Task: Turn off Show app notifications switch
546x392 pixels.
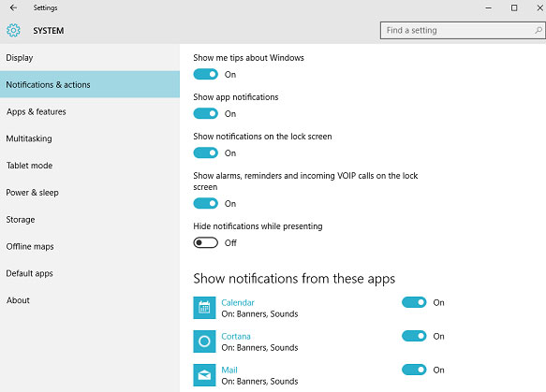Action: (x=206, y=113)
